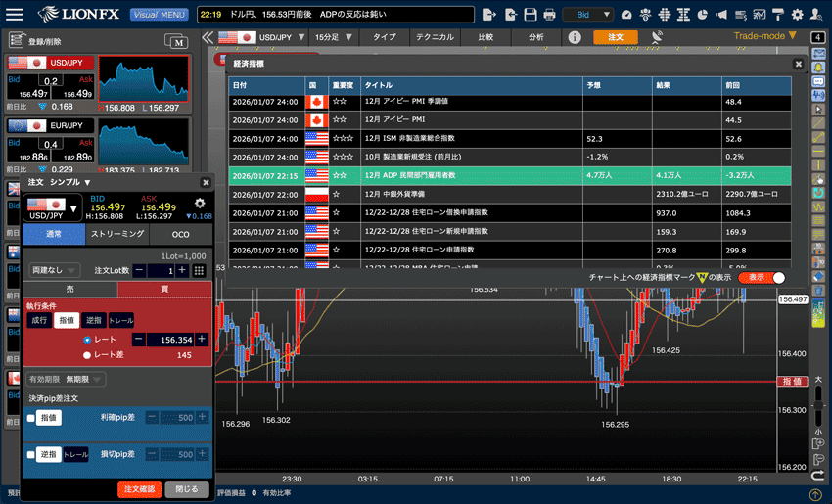This screenshot has height=504, width=832.
Task: Click the 注文確認 button
Action: (x=138, y=488)
